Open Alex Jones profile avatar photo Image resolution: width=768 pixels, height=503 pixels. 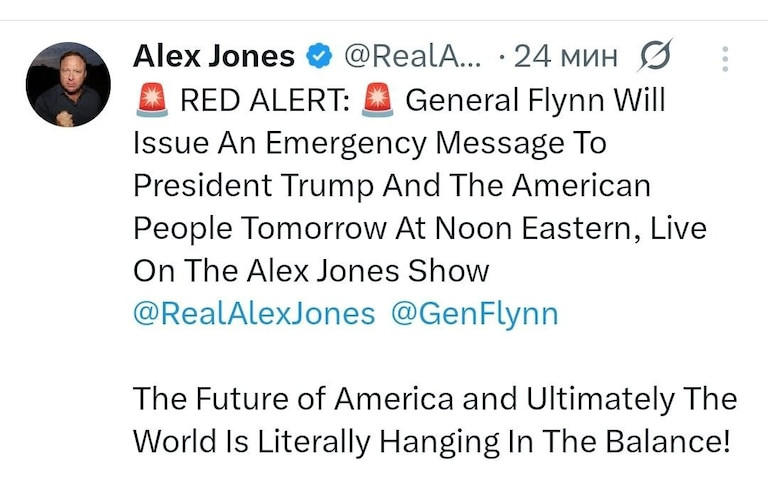coord(68,84)
